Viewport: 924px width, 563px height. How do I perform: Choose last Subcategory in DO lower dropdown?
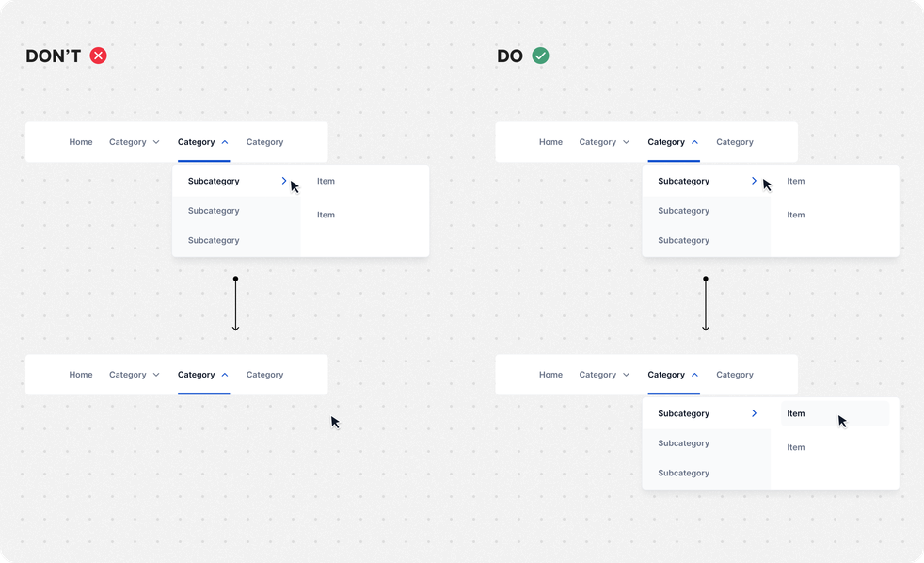click(x=683, y=473)
